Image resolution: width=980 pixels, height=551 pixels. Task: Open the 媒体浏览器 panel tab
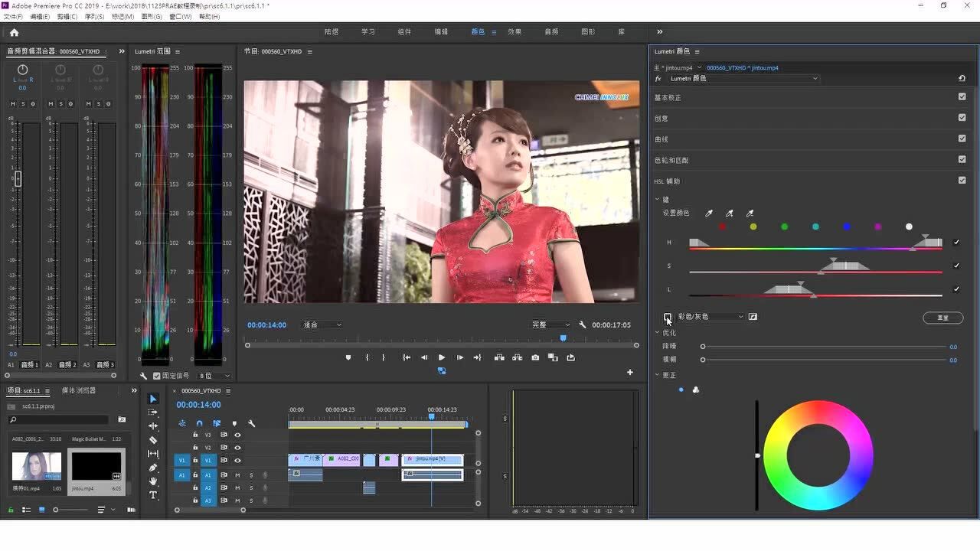pos(79,390)
